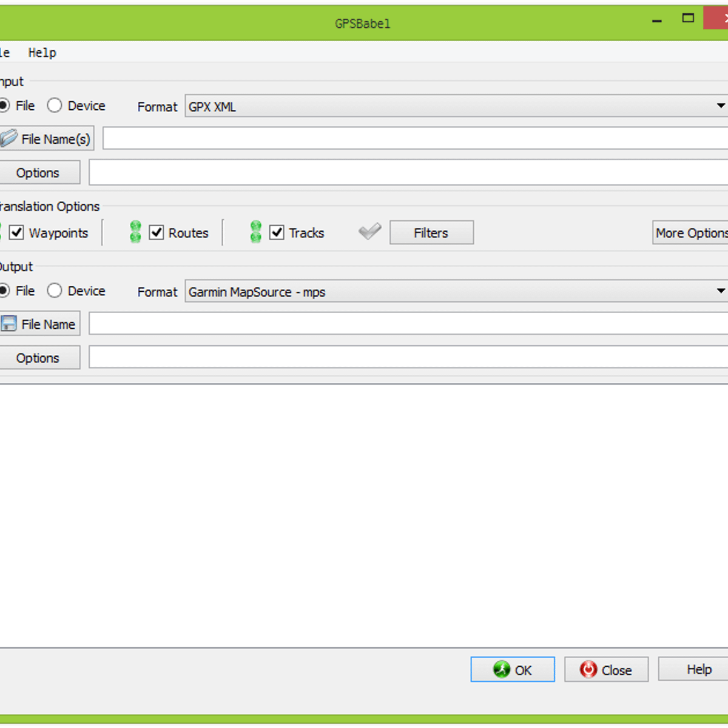Click the output Options button

point(39,357)
